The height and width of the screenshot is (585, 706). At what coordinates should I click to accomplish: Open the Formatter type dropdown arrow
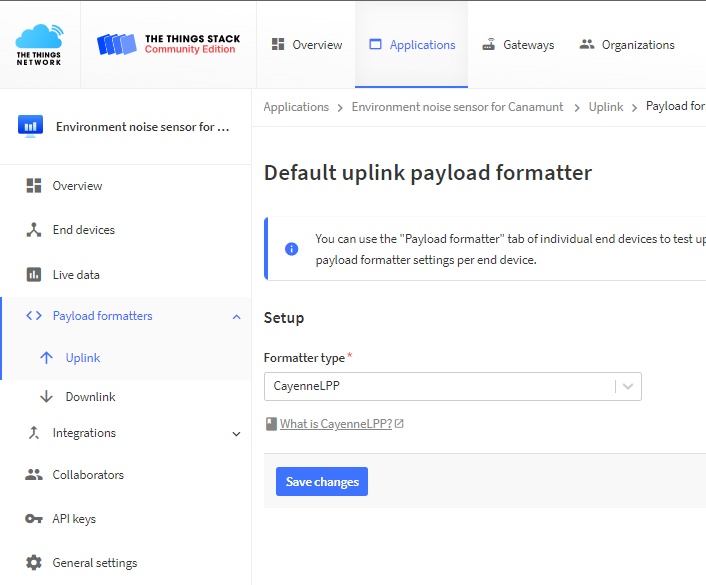point(628,386)
